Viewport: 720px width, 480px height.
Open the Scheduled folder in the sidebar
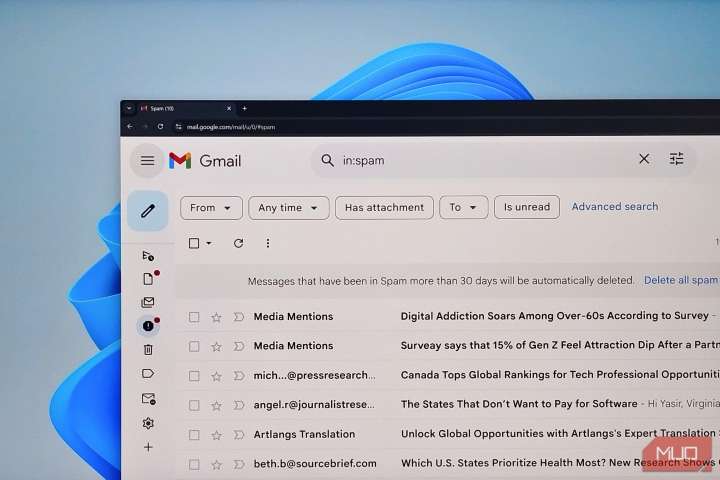[x=148, y=256]
